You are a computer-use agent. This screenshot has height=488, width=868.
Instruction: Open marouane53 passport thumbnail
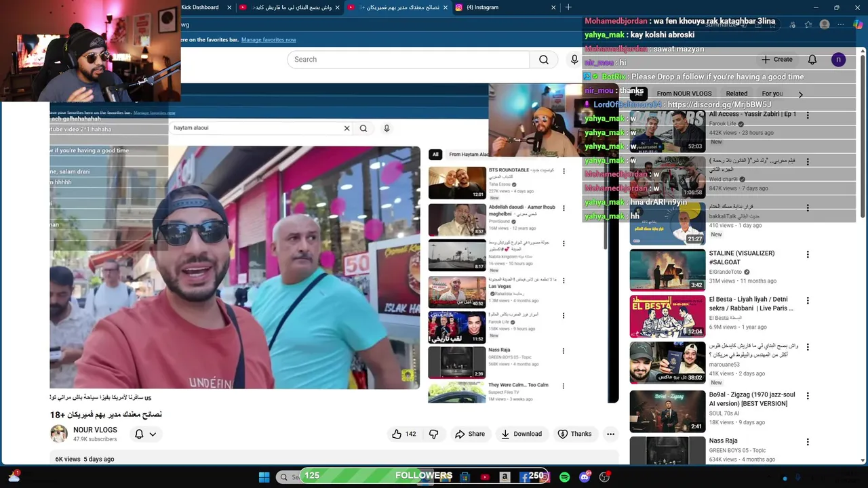click(667, 363)
